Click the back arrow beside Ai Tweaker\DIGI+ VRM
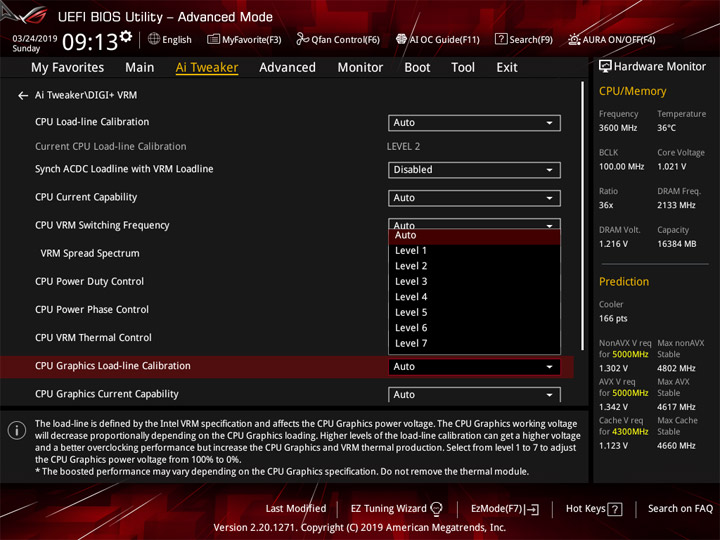Viewport: 720px width, 540px height. [22, 96]
